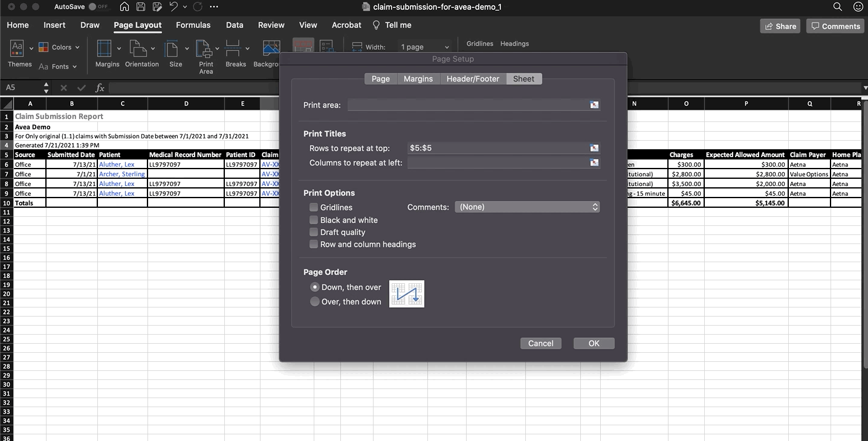Open the Formulas ribbon tab
Viewport: 868px width, 441px height.
coord(193,25)
